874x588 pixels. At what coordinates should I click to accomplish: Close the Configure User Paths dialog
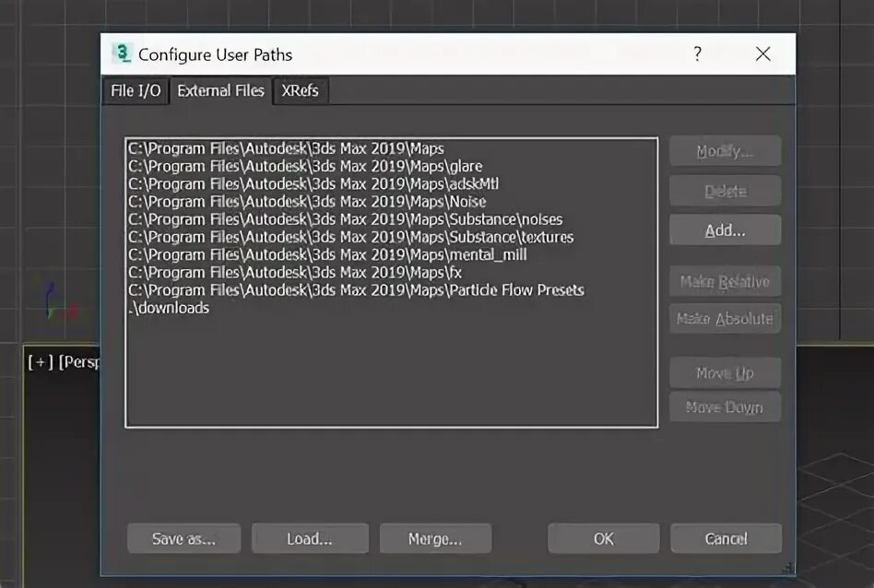point(763,54)
